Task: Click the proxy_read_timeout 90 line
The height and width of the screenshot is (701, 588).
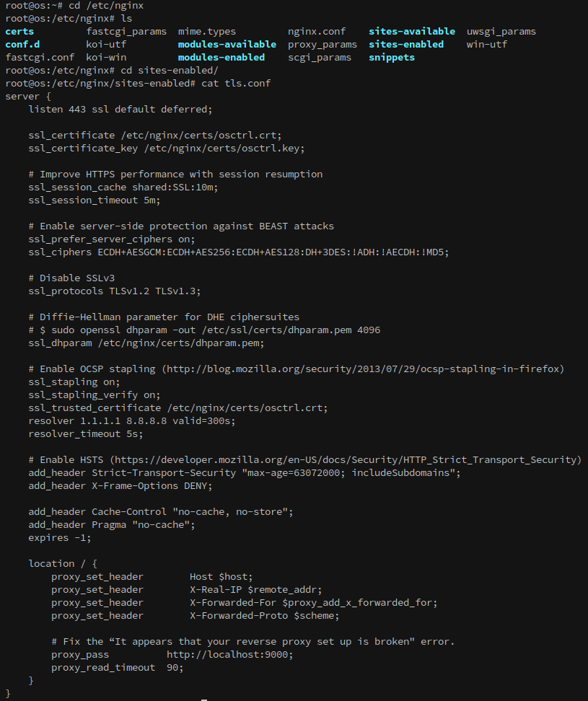Action: [117, 668]
